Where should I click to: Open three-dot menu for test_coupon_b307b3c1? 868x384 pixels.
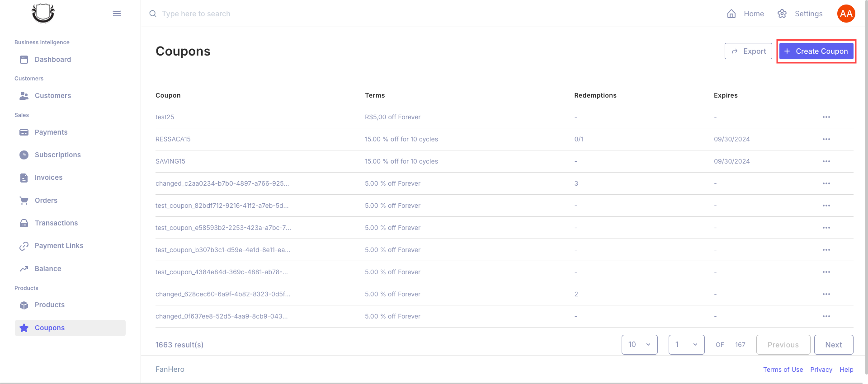click(x=826, y=250)
